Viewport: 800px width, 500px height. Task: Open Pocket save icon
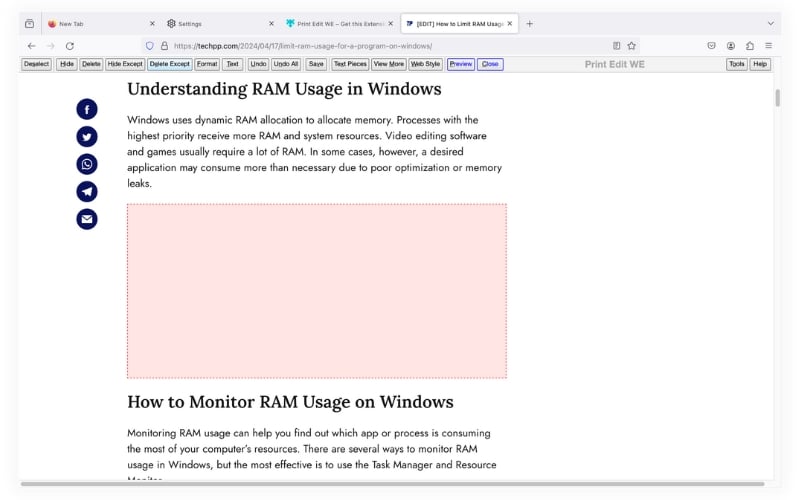711,46
